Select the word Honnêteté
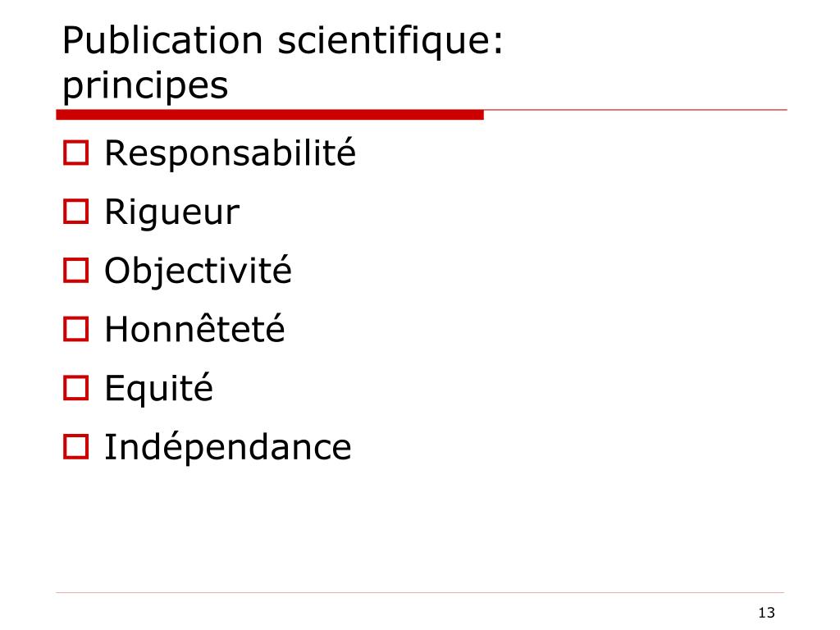This screenshot has height=630, width=840. tap(194, 328)
